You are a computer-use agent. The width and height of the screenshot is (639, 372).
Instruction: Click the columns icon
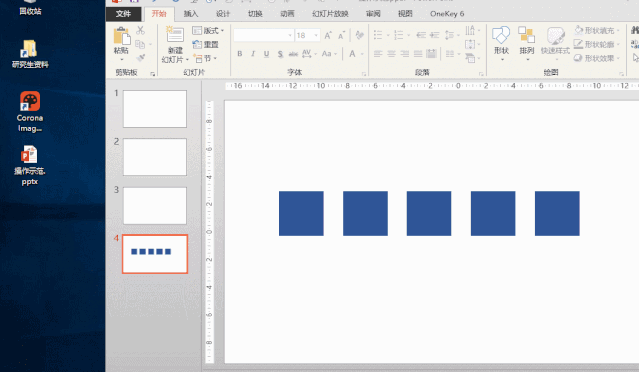point(450,54)
